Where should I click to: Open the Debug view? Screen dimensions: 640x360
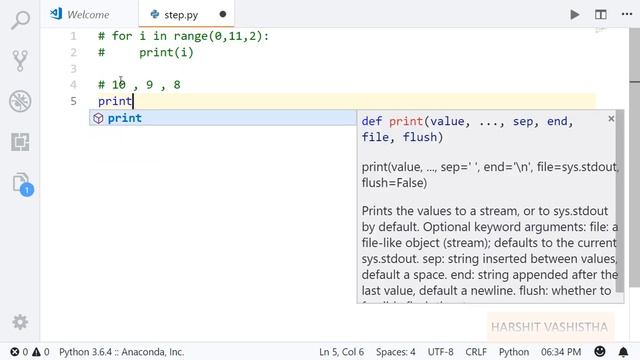point(20,101)
